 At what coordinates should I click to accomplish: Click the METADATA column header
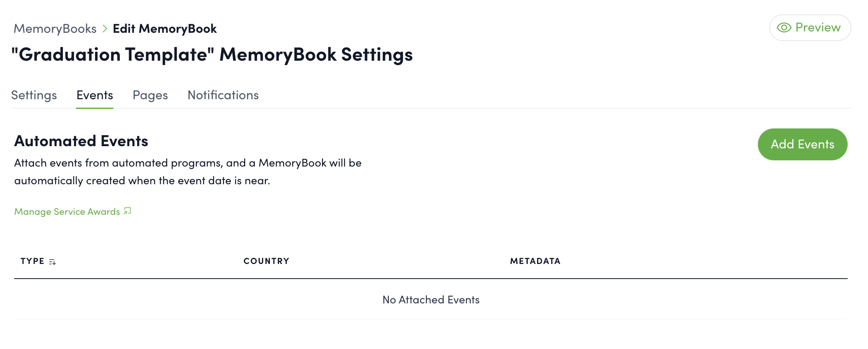[535, 261]
